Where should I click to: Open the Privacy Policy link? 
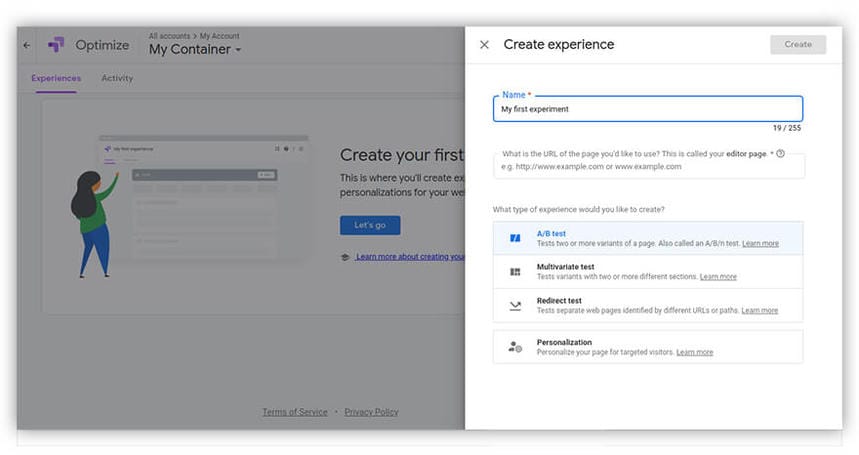pyautogui.click(x=371, y=412)
